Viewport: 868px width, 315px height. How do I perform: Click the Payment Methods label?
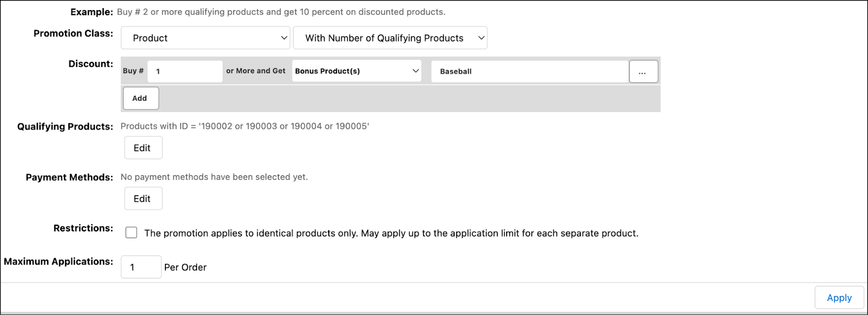[x=69, y=178]
